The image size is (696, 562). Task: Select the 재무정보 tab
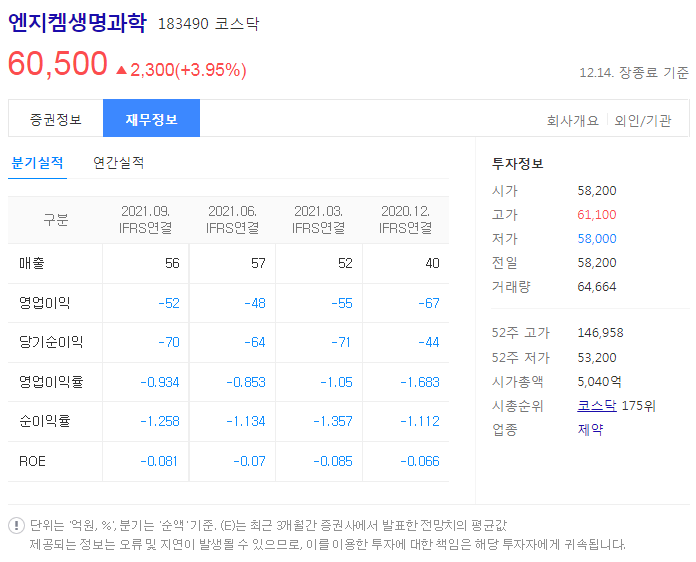point(151,119)
